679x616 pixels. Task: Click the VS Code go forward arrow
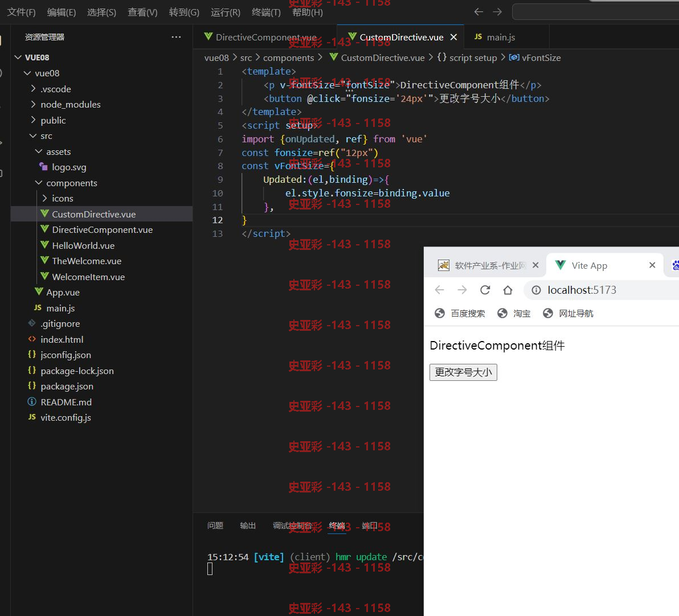pos(497,12)
